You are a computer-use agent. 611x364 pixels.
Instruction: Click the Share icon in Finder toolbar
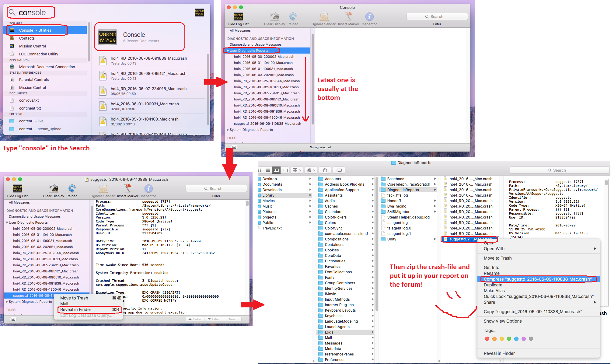(x=325, y=170)
